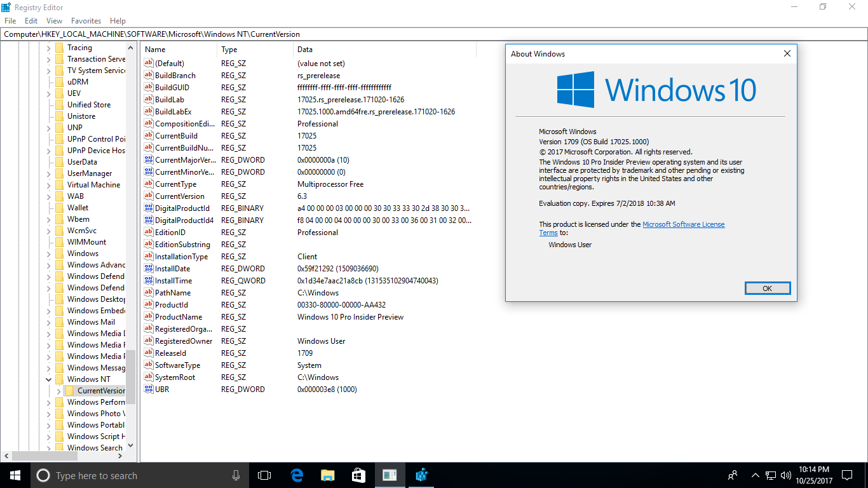Click the InstallTime QWORD value icon
This screenshot has width=868, height=488.
149,281
